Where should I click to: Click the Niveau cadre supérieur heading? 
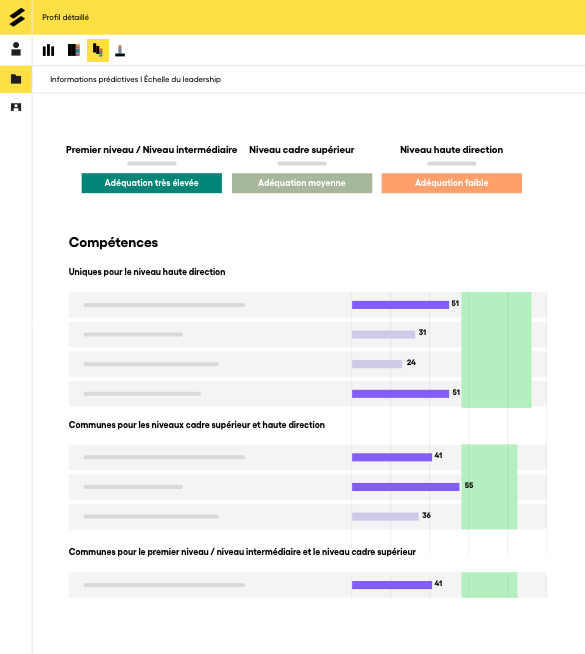(302, 150)
